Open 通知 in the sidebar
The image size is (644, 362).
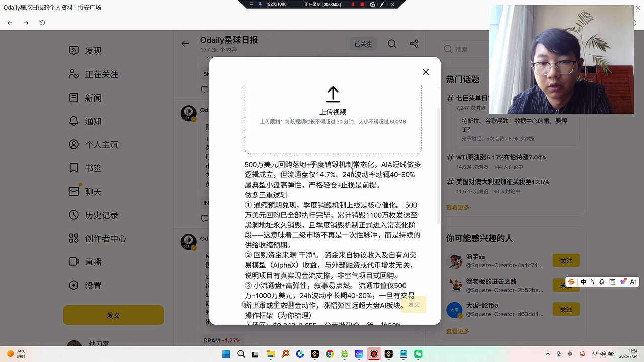click(x=93, y=121)
